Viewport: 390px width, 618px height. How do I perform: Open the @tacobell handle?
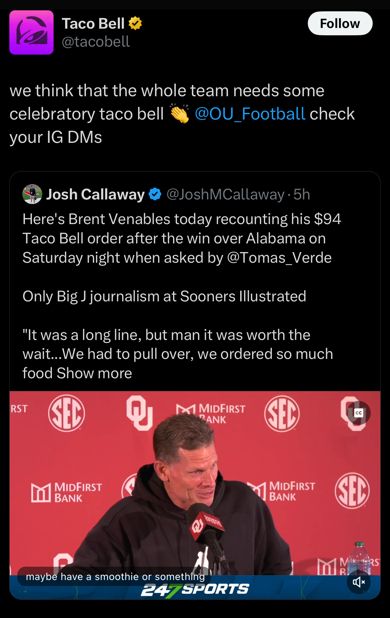(x=95, y=41)
